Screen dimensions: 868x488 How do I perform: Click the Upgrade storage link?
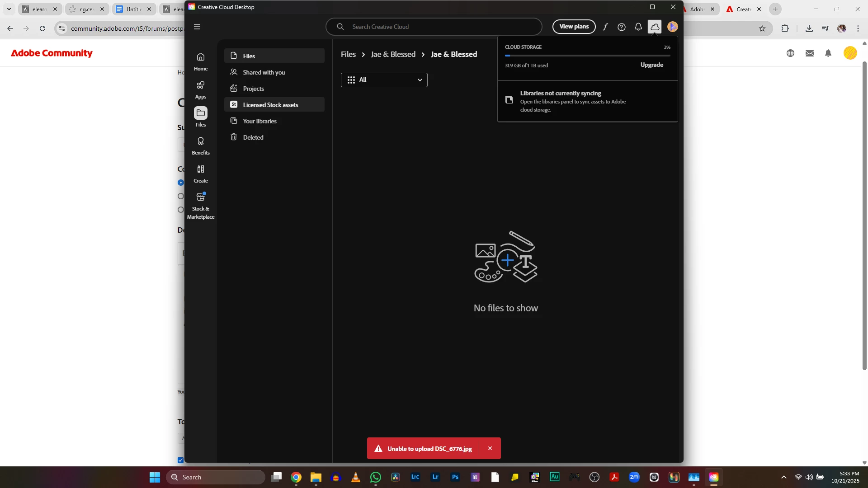tap(651, 65)
